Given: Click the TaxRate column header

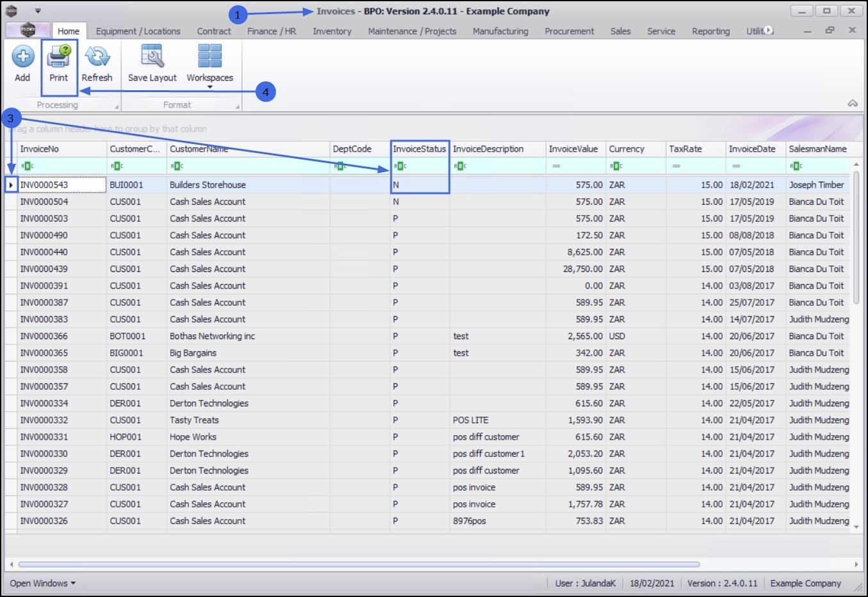Looking at the screenshot, I should [x=696, y=149].
